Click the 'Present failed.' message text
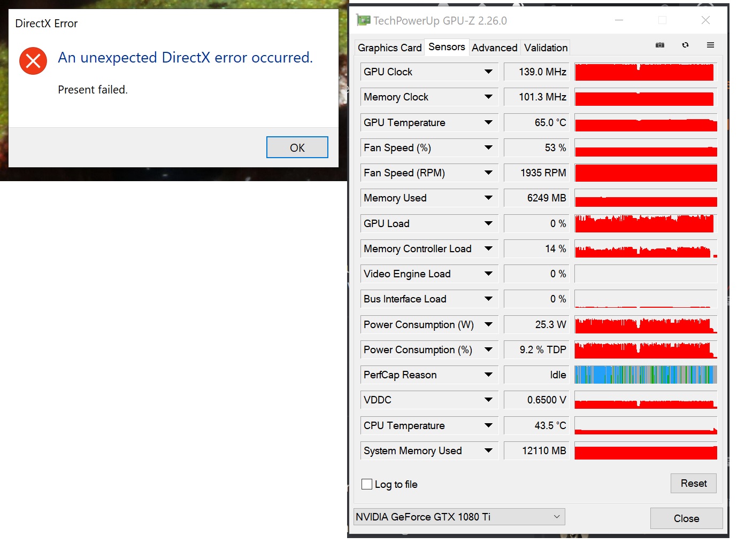Image resolution: width=745 pixels, height=560 pixels. [x=93, y=90]
